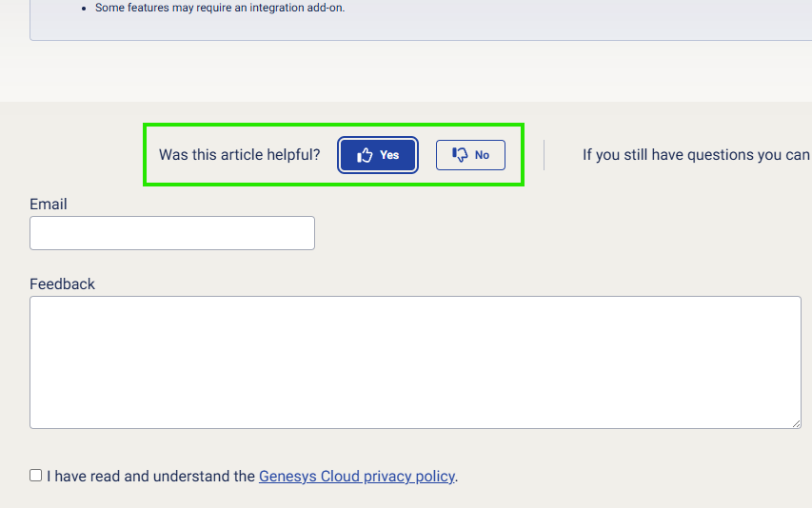This screenshot has width=812, height=508.
Task: Focus the Email input field
Action: click(x=172, y=233)
